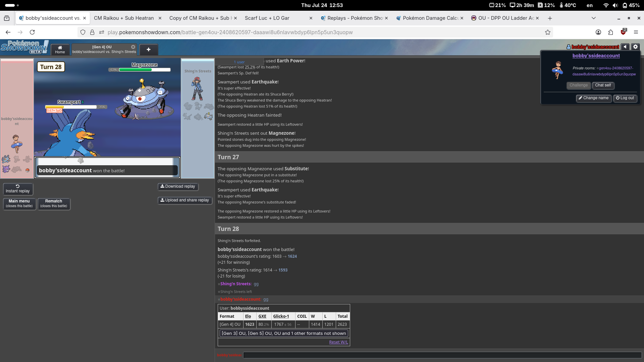Click the site lock icon
This screenshot has width=644, height=362.
tap(92, 32)
